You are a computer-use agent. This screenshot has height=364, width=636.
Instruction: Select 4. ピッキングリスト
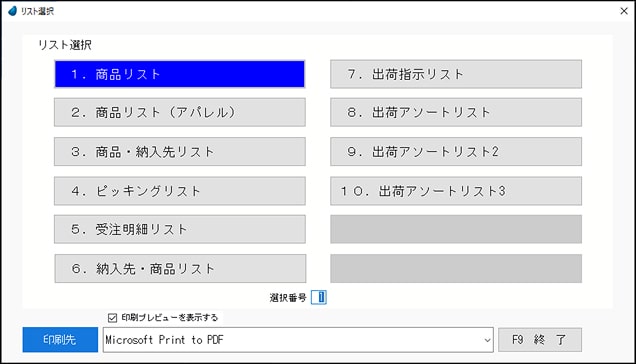tap(180, 191)
